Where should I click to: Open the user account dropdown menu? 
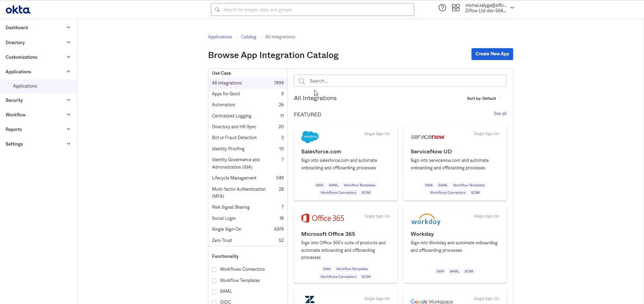[x=512, y=8]
